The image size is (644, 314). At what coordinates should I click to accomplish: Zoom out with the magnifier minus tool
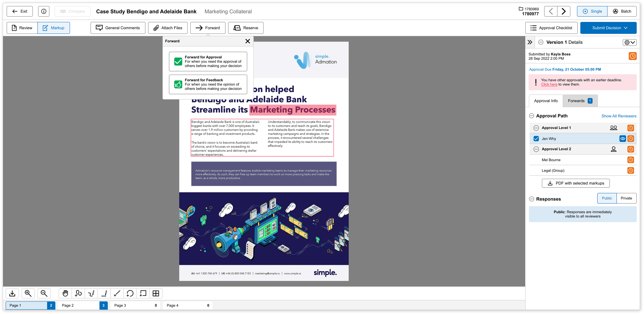coord(44,293)
